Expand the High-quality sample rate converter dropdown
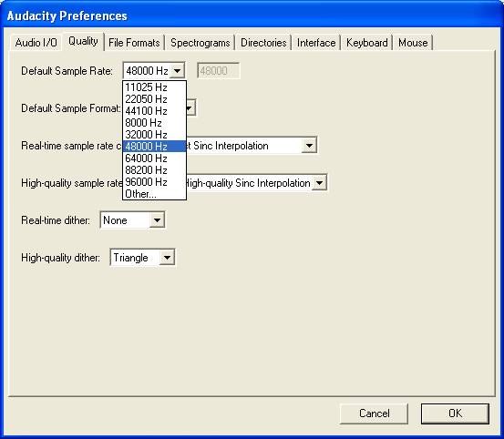504x439 pixels. 319,183
